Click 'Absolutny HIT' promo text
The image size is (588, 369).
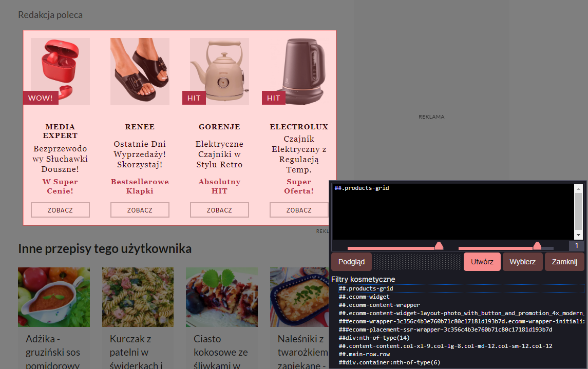pyautogui.click(x=219, y=186)
